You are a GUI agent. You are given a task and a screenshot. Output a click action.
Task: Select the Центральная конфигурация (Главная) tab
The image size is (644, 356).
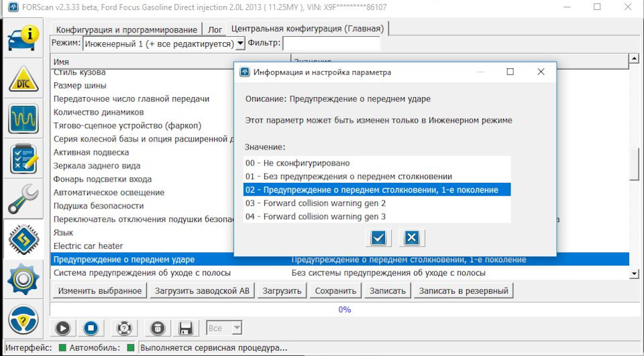(308, 29)
